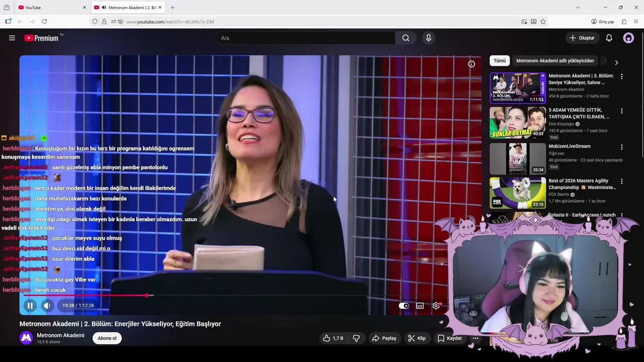Open the Masters Agility dog thumbnail
The height and width of the screenshot is (362, 644).
518,193
